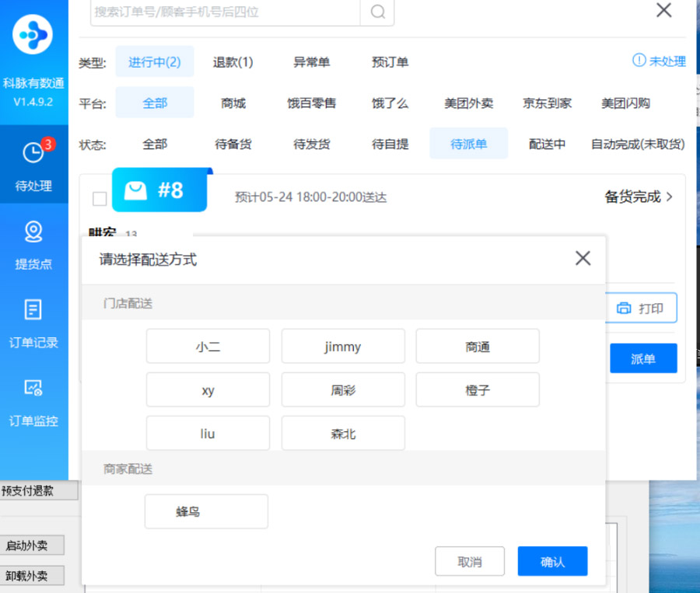Click the #8 order bag badge
The width and height of the screenshot is (700, 593).
pyautogui.click(x=159, y=190)
